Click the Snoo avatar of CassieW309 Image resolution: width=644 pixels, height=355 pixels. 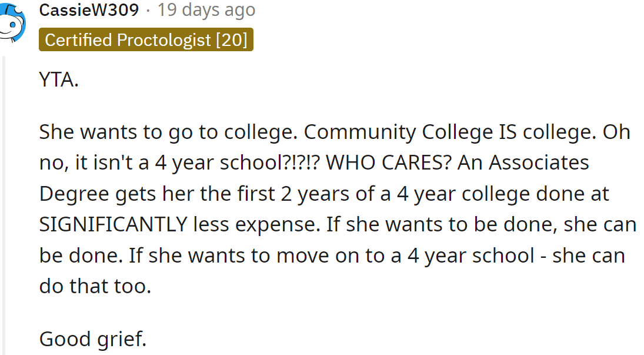coord(11,25)
